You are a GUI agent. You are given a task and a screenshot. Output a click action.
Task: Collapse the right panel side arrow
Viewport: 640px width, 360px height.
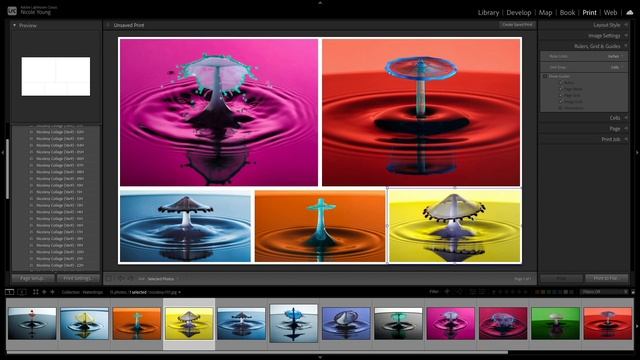637,153
